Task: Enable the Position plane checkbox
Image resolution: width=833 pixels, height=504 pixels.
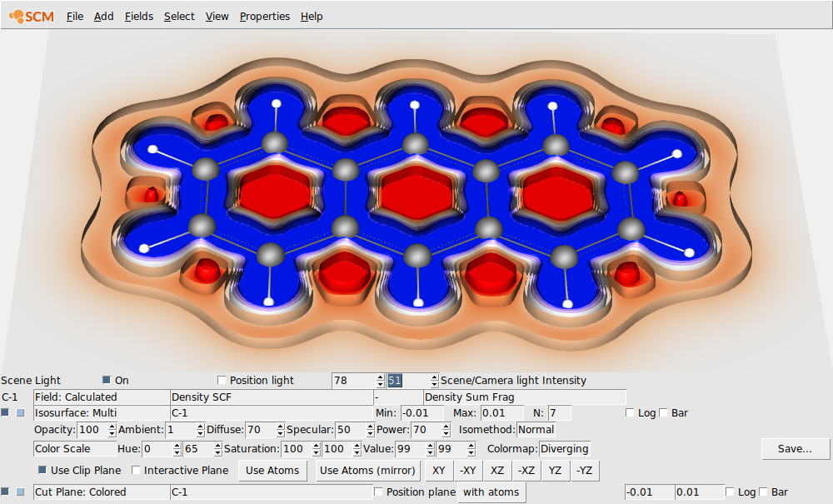Action: (x=378, y=492)
